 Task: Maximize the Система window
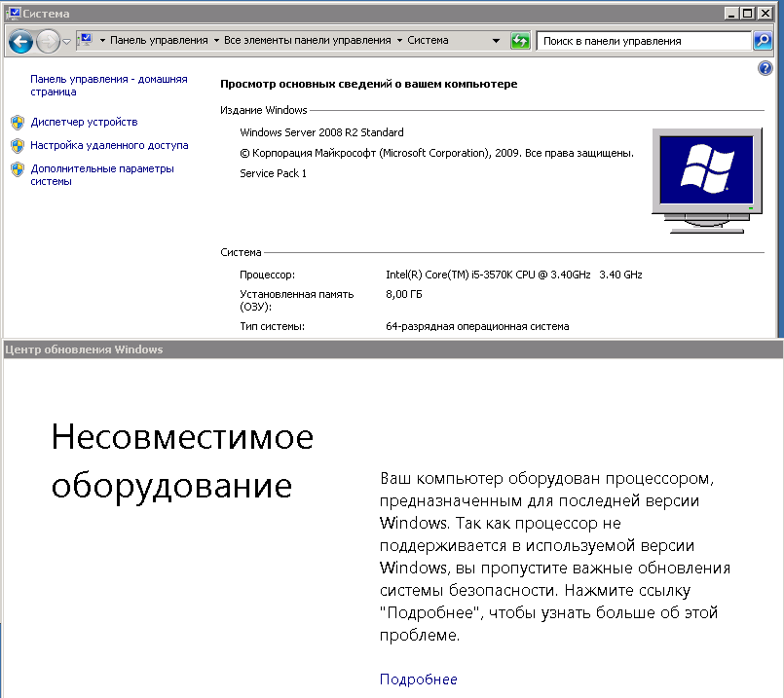point(748,14)
